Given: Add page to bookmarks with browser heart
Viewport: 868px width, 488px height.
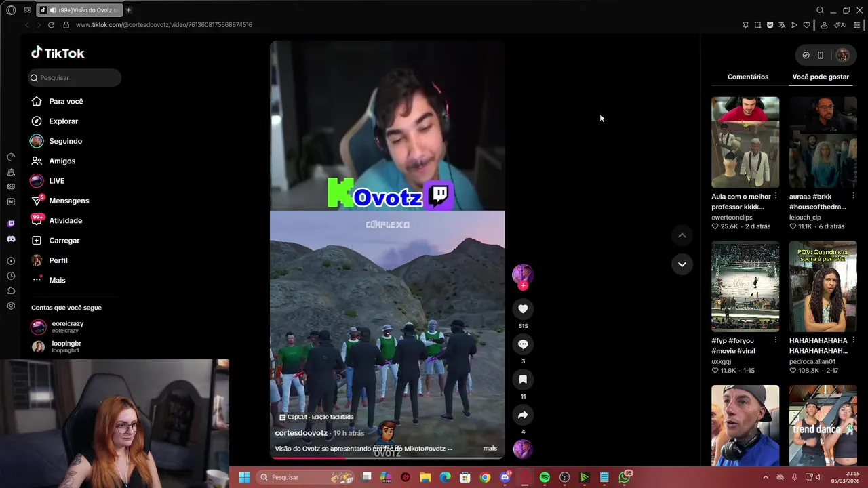Looking at the screenshot, I should click(806, 25).
